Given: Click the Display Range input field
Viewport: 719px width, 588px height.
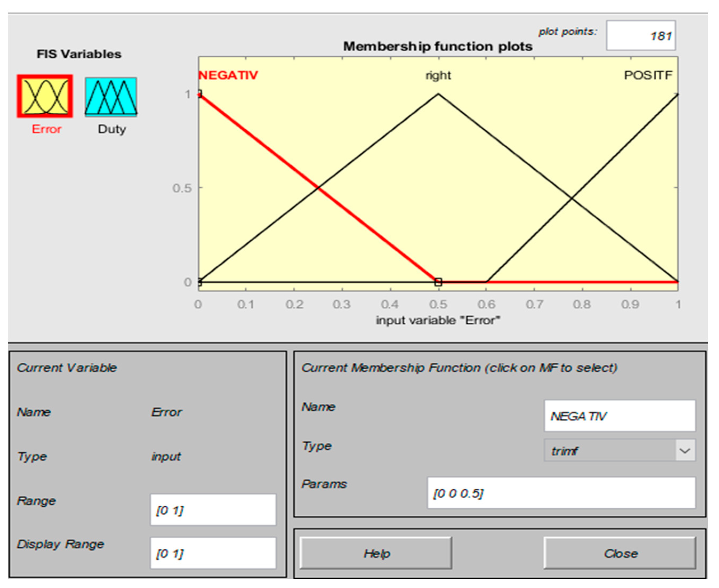Looking at the screenshot, I should pyautogui.click(x=213, y=553).
